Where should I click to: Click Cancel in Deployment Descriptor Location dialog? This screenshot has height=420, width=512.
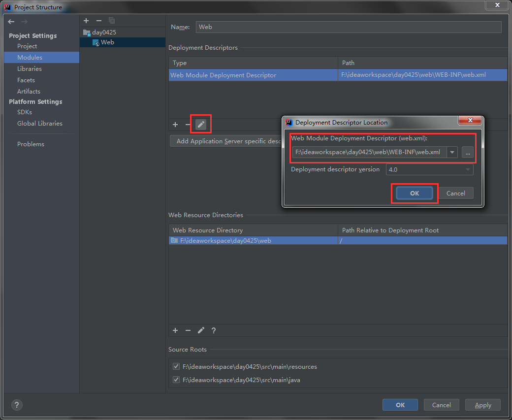point(455,193)
